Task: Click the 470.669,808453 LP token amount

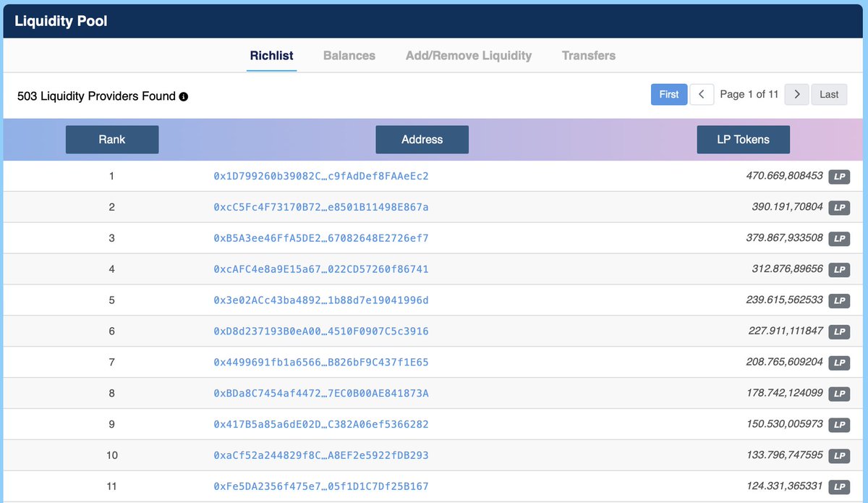Action: coord(785,176)
